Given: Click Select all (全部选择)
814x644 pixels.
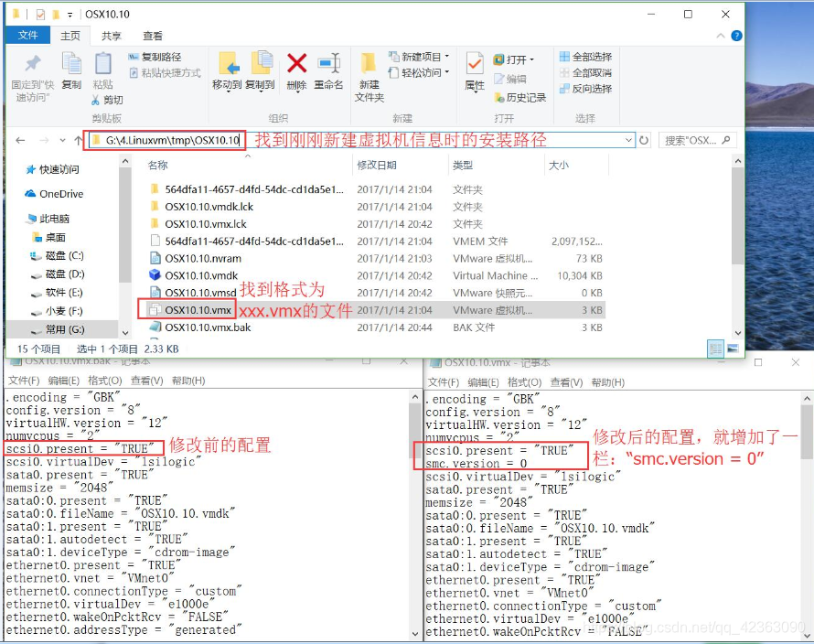Looking at the screenshot, I should point(585,57).
